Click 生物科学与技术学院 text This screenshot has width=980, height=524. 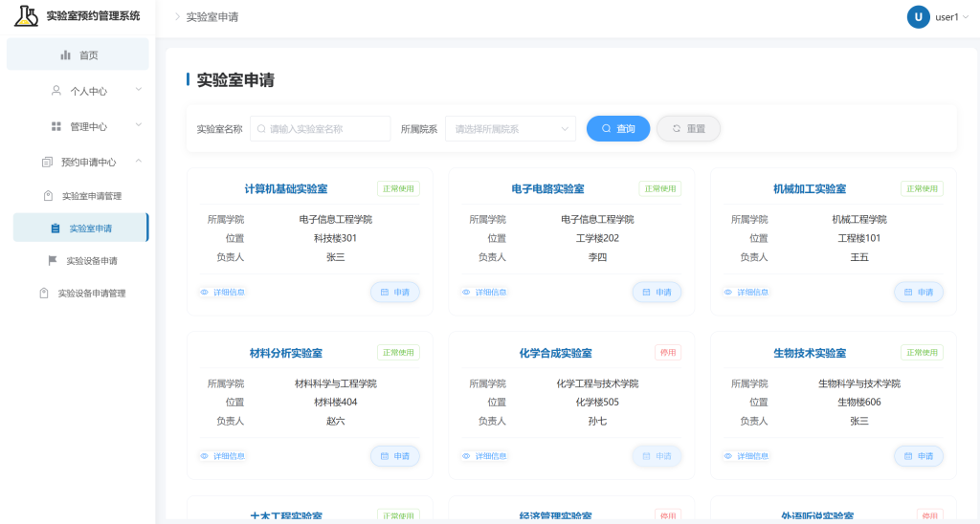pos(858,383)
